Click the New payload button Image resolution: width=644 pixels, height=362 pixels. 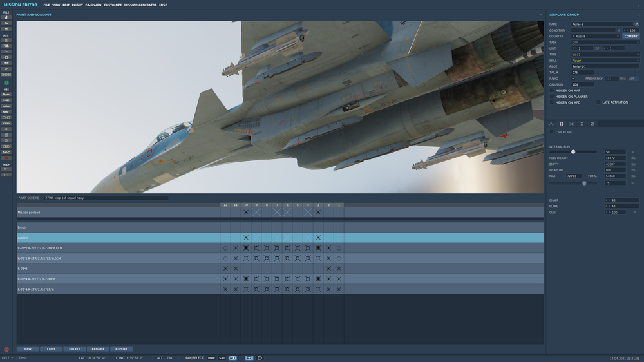coord(28,349)
